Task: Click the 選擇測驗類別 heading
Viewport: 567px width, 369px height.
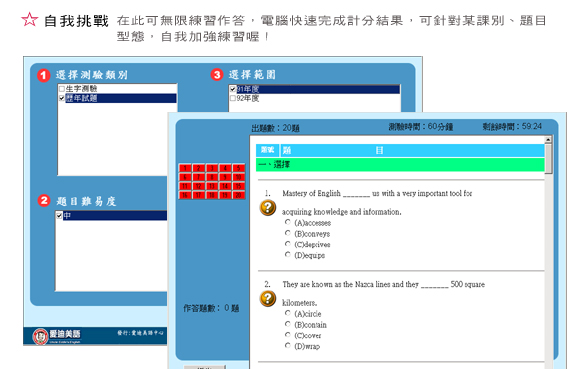Action: (91, 75)
